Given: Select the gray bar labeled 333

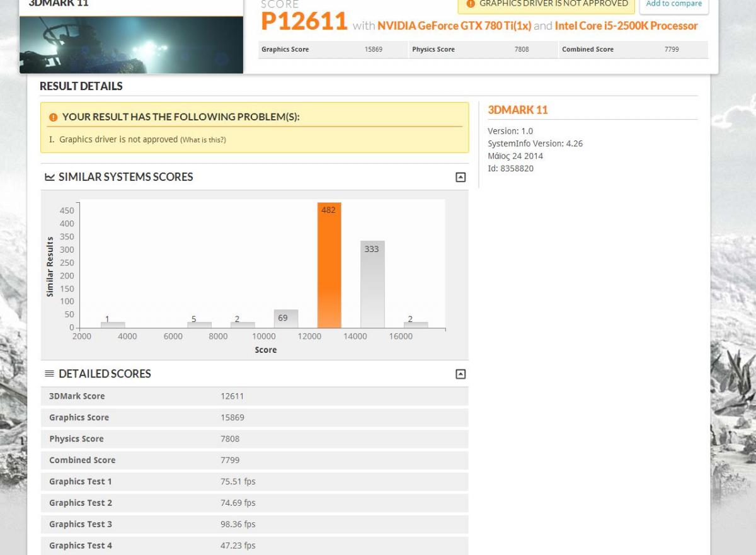Looking at the screenshot, I should point(372,285).
